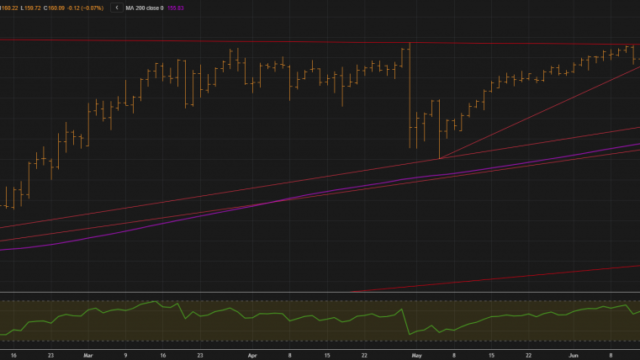Select the purple MA 200 value readout
This screenshot has width=640, height=360.
pos(176,8)
